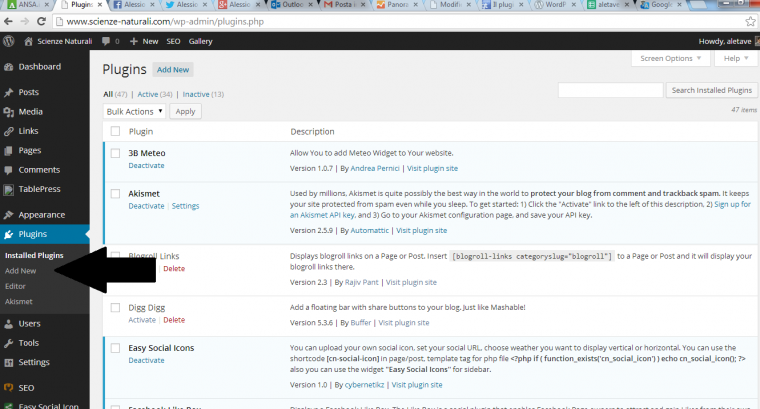The image size is (760, 409).
Task: Select Installed Plugins submenu item
Action: (34, 255)
